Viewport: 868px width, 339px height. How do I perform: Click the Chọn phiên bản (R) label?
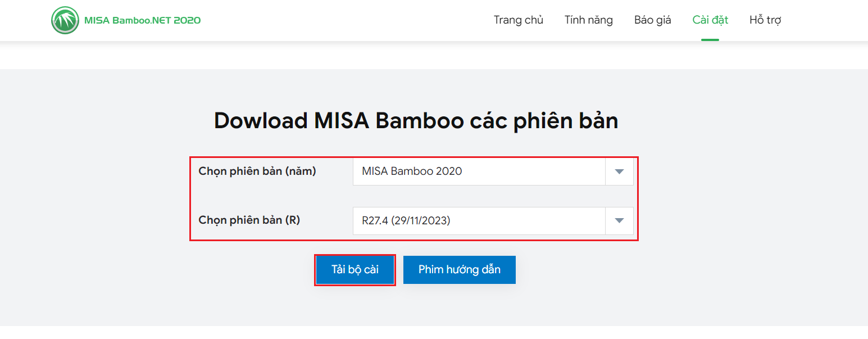click(249, 220)
